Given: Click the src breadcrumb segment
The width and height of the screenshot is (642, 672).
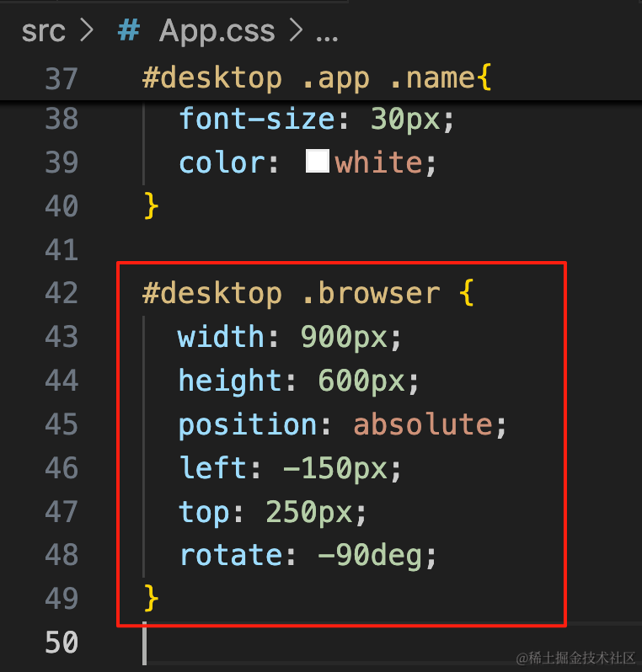Looking at the screenshot, I should [x=43, y=32].
